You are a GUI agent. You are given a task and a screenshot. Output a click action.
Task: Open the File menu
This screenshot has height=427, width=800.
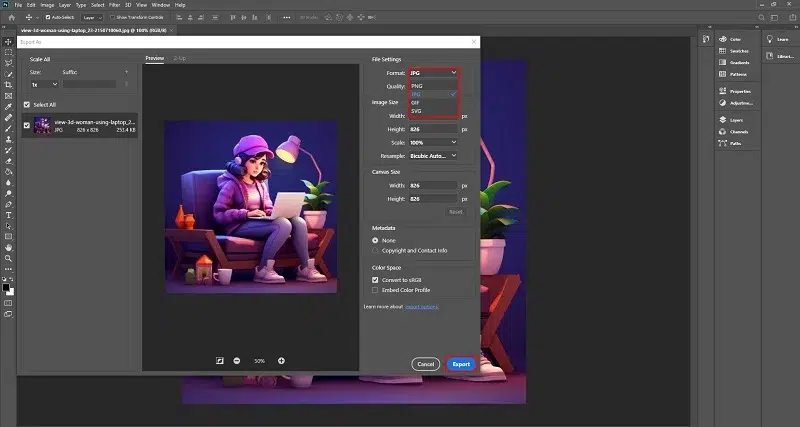(18, 5)
